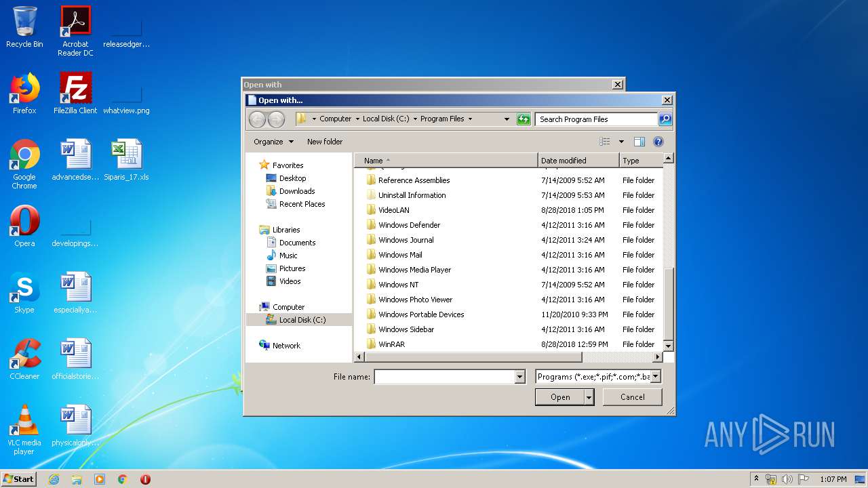Viewport: 868px width, 488px height.
Task: Launch Skype desktop shortcut
Action: (24, 293)
